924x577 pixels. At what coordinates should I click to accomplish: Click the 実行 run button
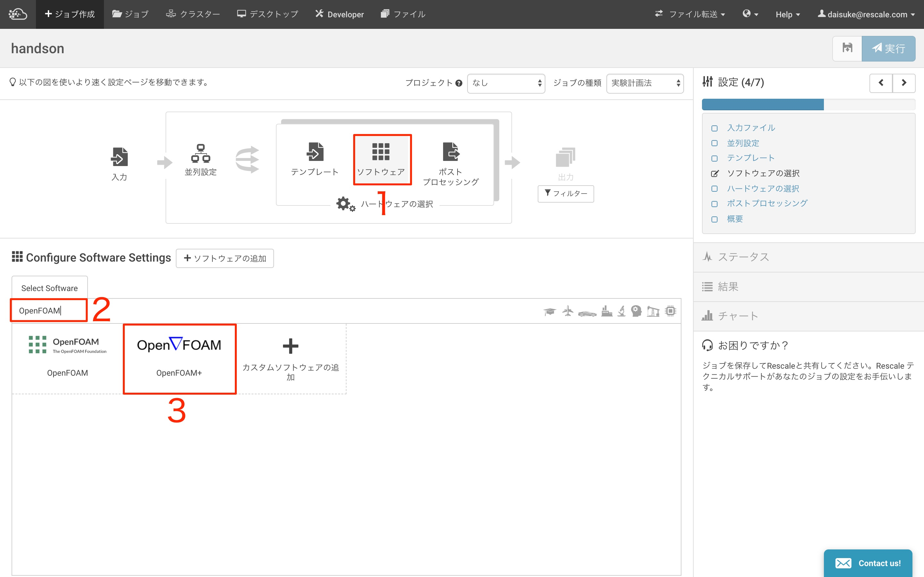888,48
